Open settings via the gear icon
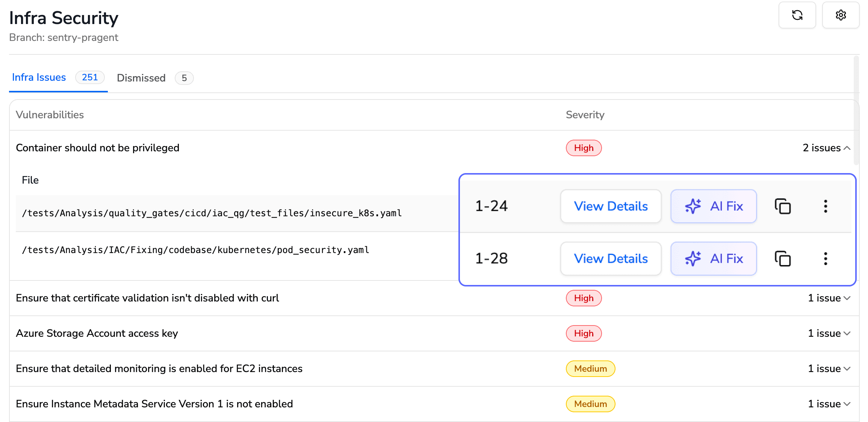This screenshot has height=422, width=868. click(841, 15)
